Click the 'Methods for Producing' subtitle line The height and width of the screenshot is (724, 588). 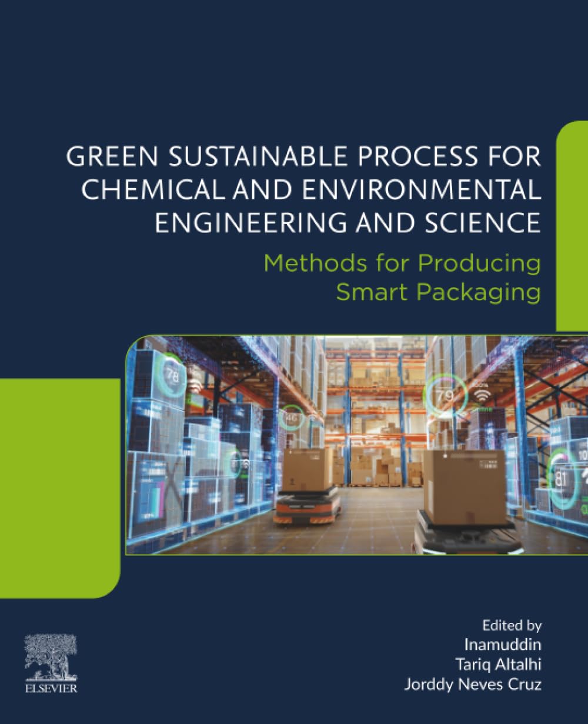(x=402, y=263)
